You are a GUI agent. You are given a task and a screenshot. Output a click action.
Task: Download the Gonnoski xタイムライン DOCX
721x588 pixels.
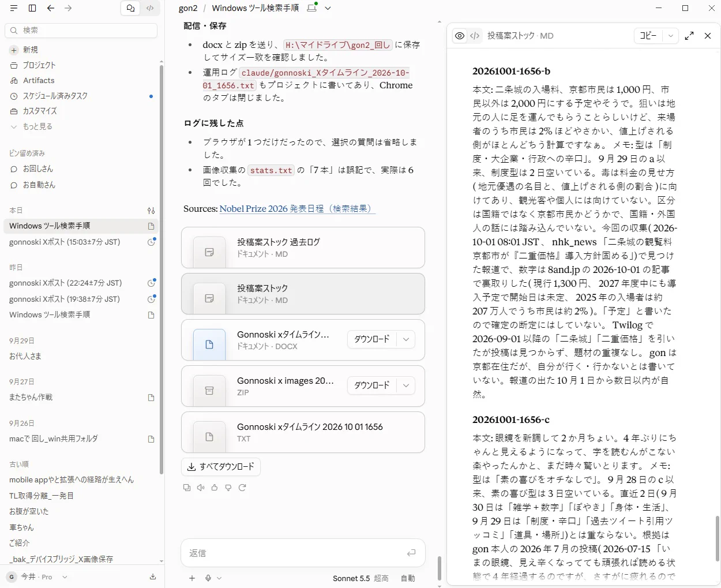(x=372, y=339)
